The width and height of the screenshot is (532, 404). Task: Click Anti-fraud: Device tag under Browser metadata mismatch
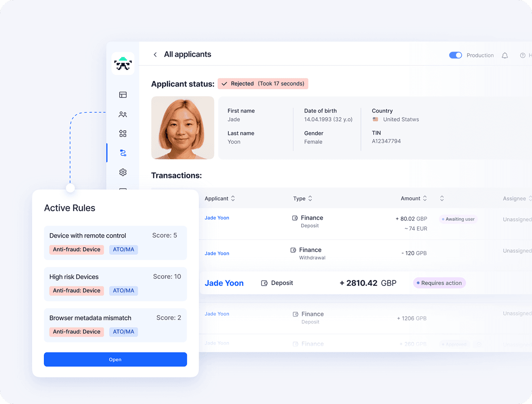(76, 332)
